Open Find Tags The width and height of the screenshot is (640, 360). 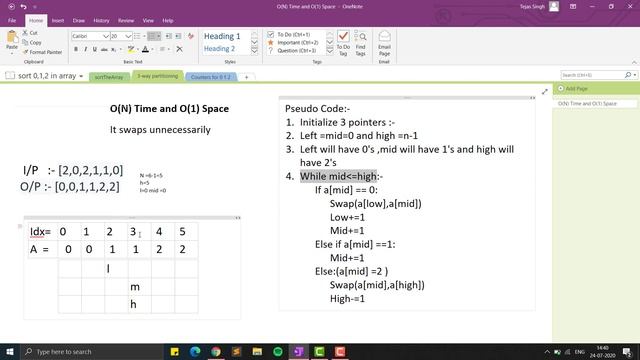[360, 43]
